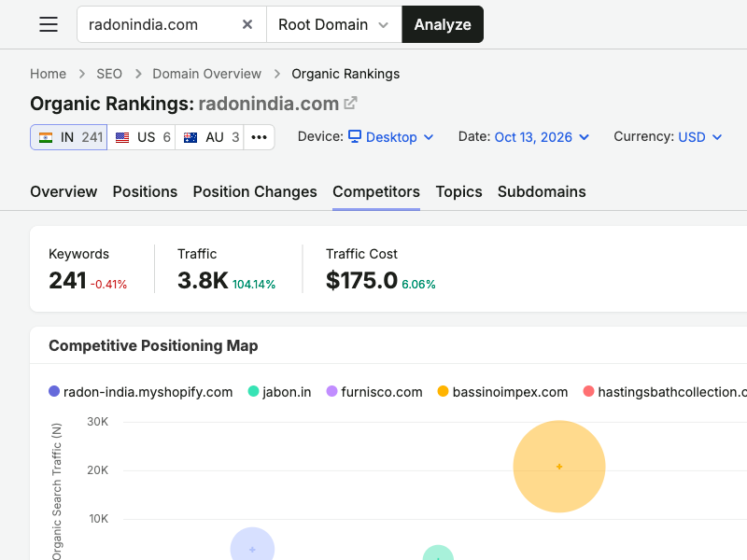Click the Organic Rankings breadcrumb text
Screen dimensions: 747x560
click(x=345, y=74)
